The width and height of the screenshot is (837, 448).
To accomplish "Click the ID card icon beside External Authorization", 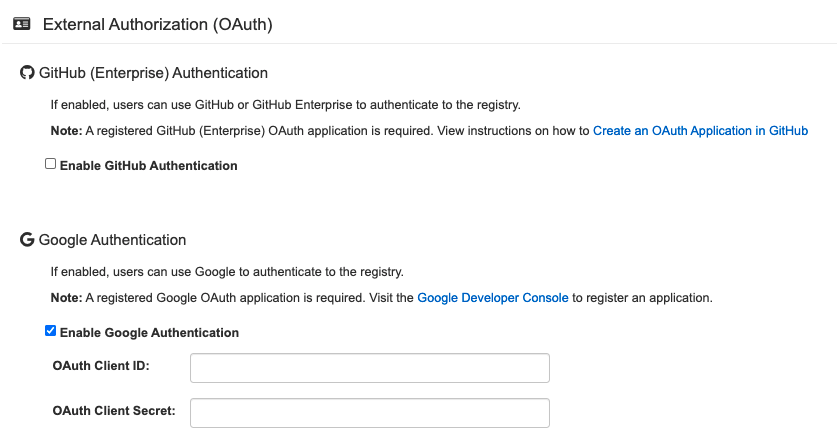I will 22,24.
